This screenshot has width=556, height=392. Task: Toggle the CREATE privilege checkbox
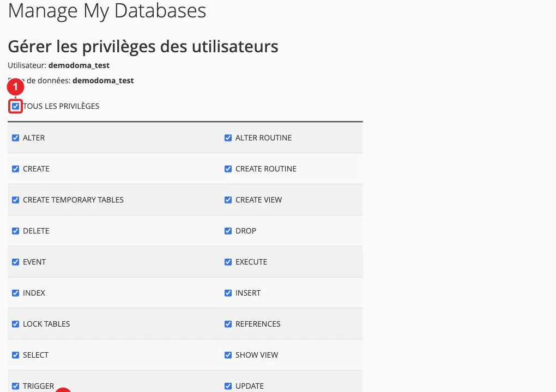[x=16, y=169]
